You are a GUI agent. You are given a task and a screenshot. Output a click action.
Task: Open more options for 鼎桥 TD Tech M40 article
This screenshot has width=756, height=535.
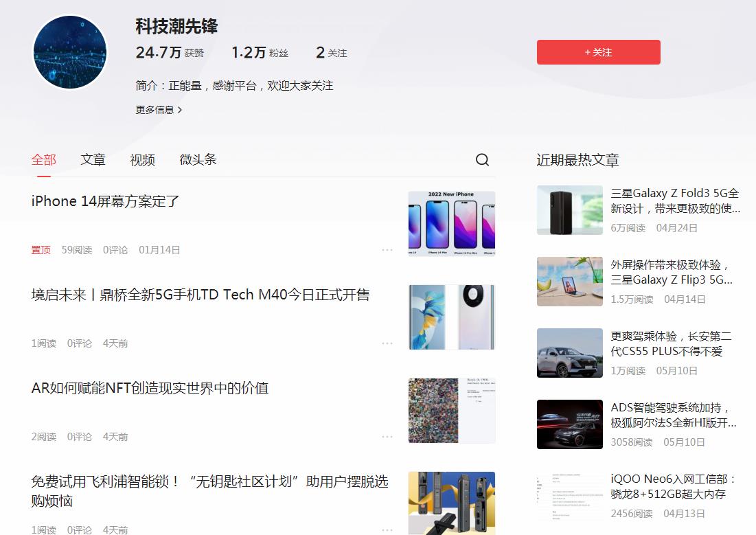point(387,343)
